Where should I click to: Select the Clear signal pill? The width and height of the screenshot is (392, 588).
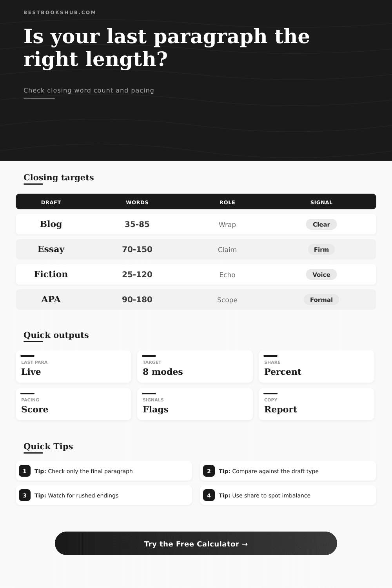[321, 224]
